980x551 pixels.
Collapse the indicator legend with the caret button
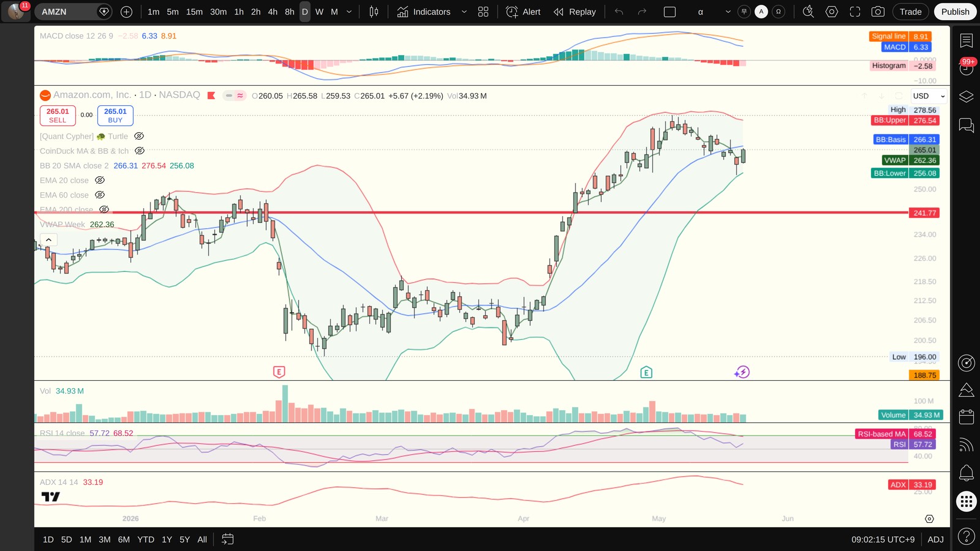[48, 240]
